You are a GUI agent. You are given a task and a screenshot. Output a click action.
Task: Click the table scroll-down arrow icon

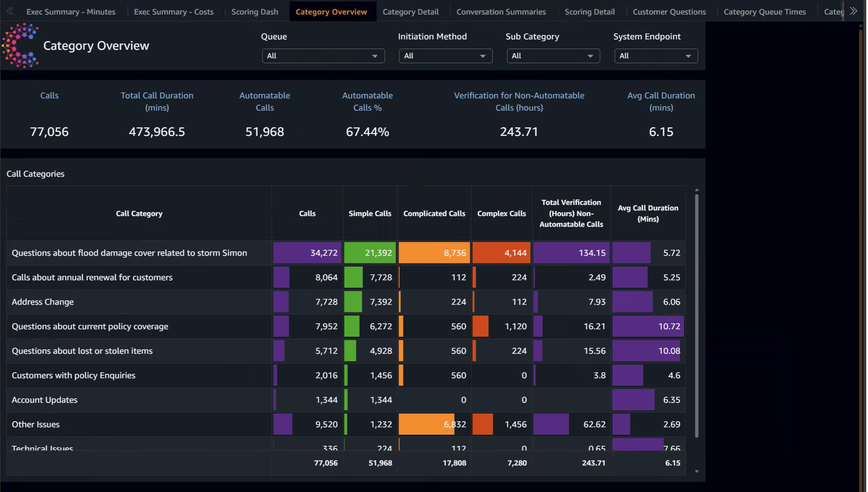(697, 471)
